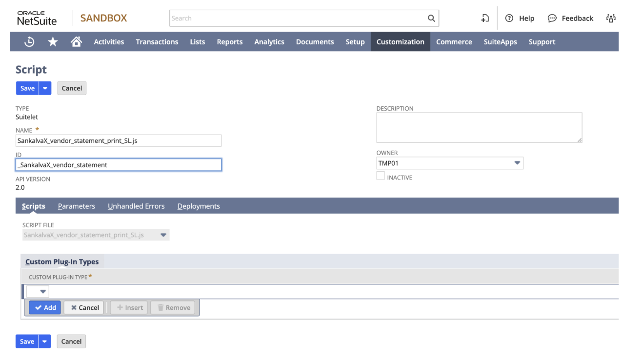Click the Insert button
Screen dimensions: 644x360
(129, 308)
